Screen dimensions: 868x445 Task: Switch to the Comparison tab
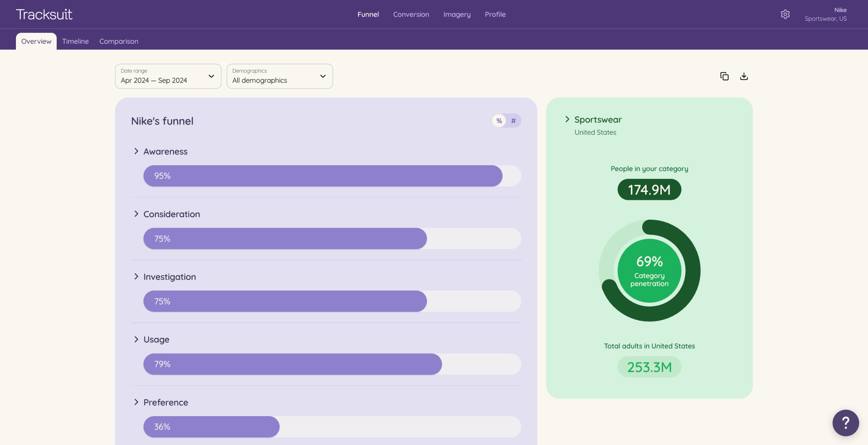[119, 41]
